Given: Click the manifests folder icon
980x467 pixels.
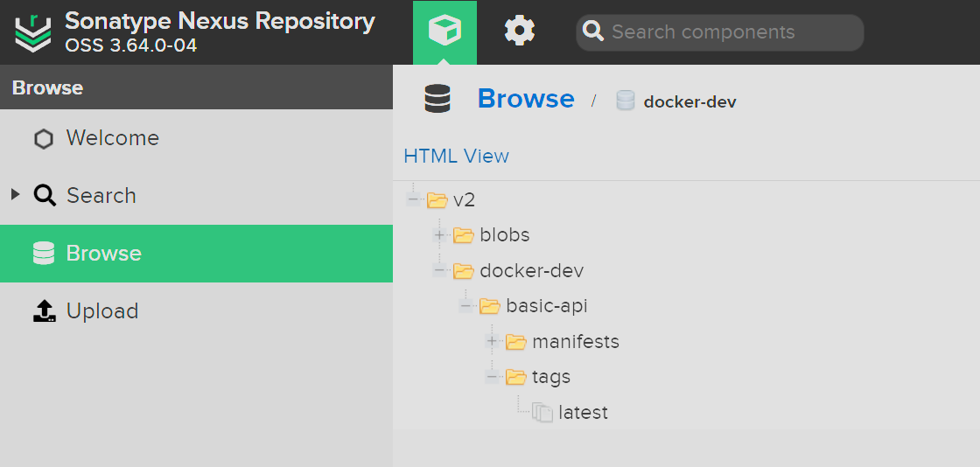Looking at the screenshot, I should coord(516,342).
